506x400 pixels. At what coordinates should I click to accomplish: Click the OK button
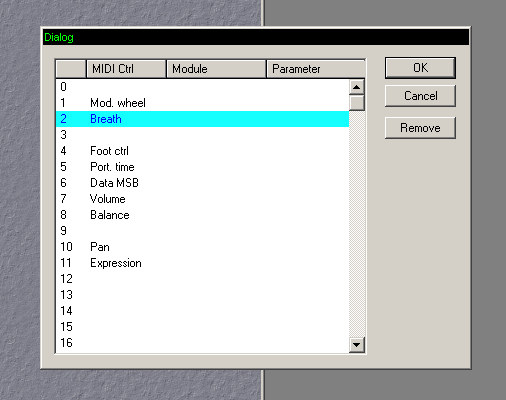pyautogui.click(x=420, y=68)
